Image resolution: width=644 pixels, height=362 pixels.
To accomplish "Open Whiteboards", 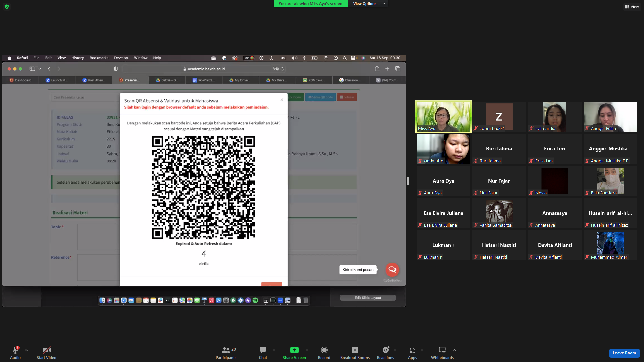I will [x=442, y=353].
